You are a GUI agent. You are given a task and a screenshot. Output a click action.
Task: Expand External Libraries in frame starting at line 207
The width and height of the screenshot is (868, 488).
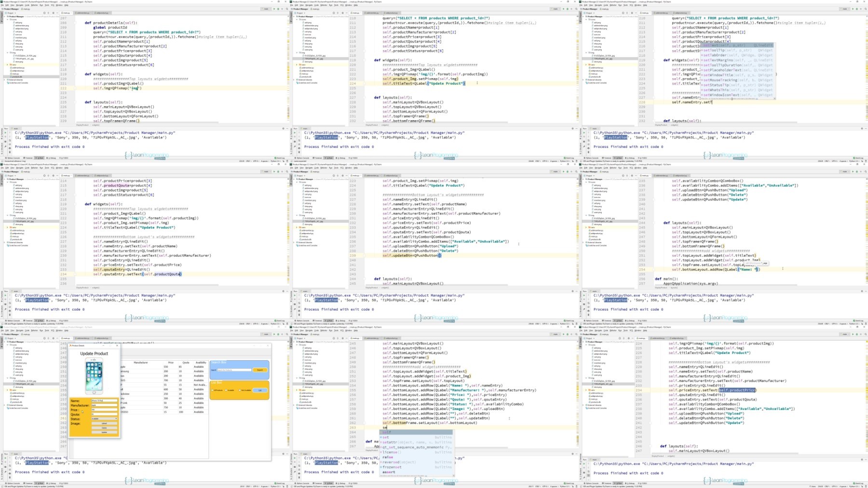tap(4, 80)
